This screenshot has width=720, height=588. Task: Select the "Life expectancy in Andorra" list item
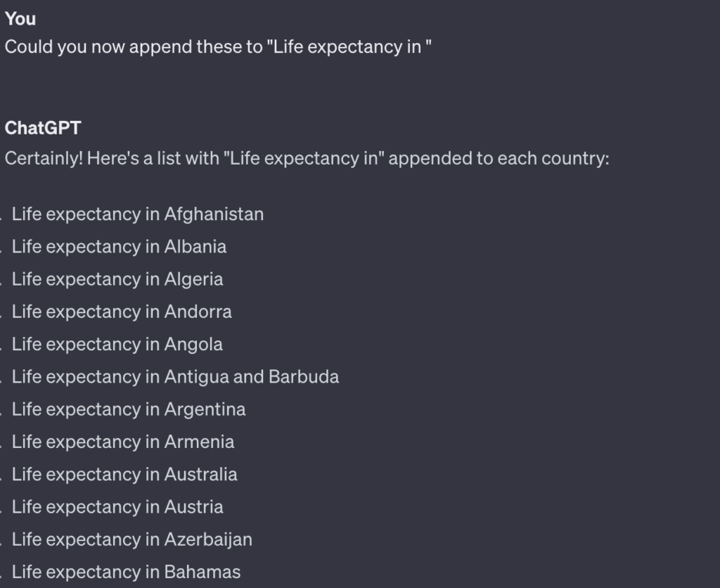click(122, 312)
